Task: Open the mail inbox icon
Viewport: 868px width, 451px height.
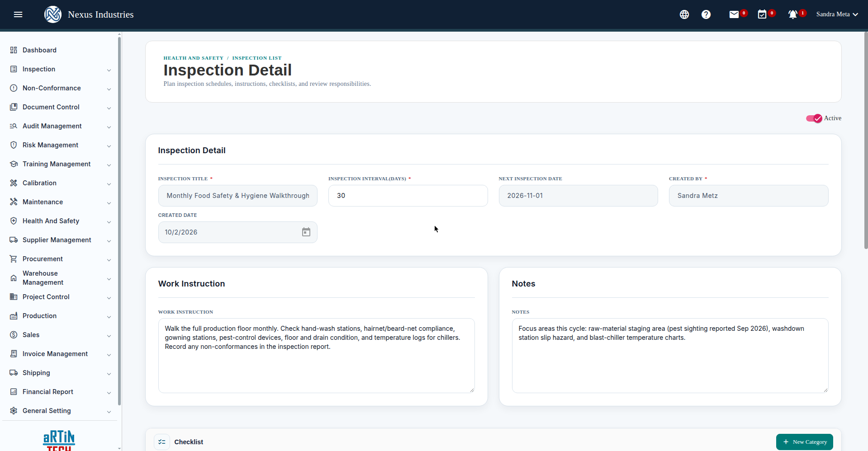Action: click(734, 14)
